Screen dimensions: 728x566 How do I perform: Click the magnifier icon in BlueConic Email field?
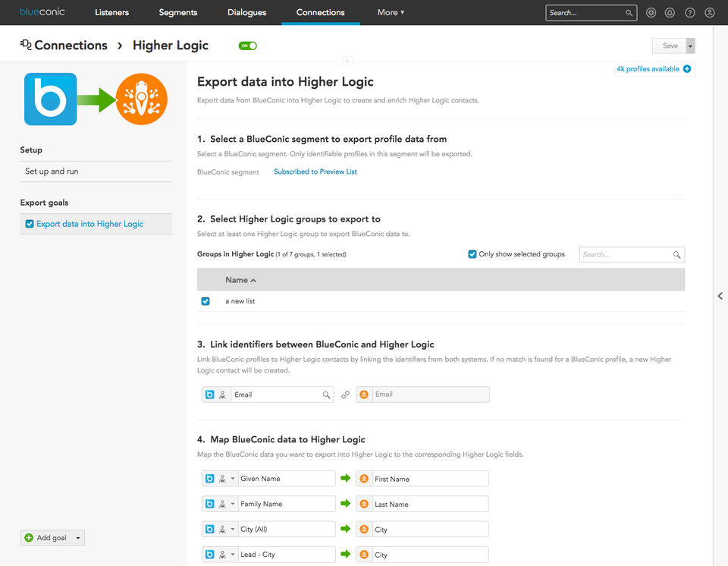point(327,395)
